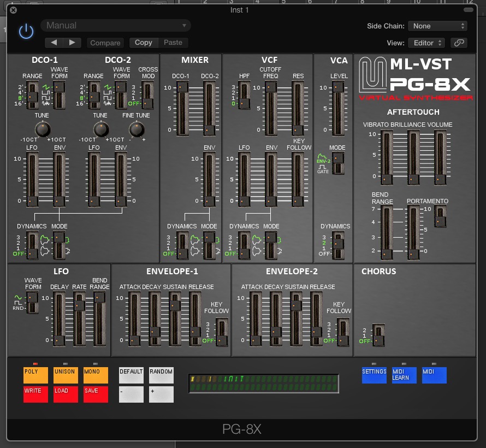Toggle the ENVELOPE-2 KEY FOLLOW switch
This screenshot has height=448, width=486.
tap(343, 332)
